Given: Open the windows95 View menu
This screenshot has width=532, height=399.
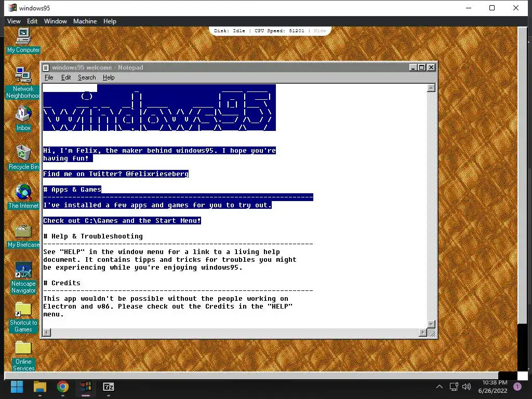Looking at the screenshot, I should click(14, 21).
